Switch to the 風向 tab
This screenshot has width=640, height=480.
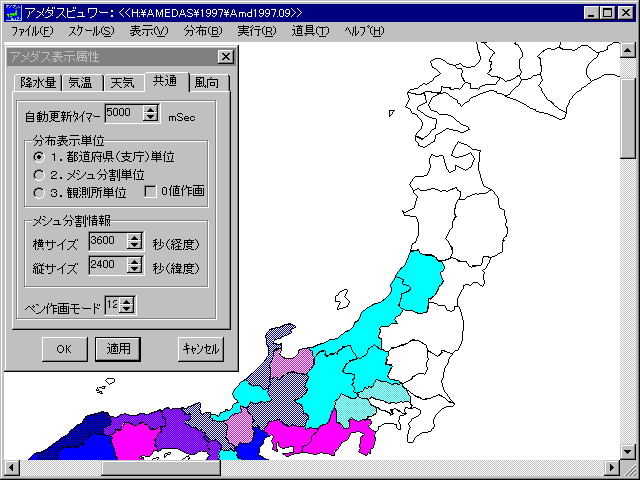pyautogui.click(x=207, y=83)
